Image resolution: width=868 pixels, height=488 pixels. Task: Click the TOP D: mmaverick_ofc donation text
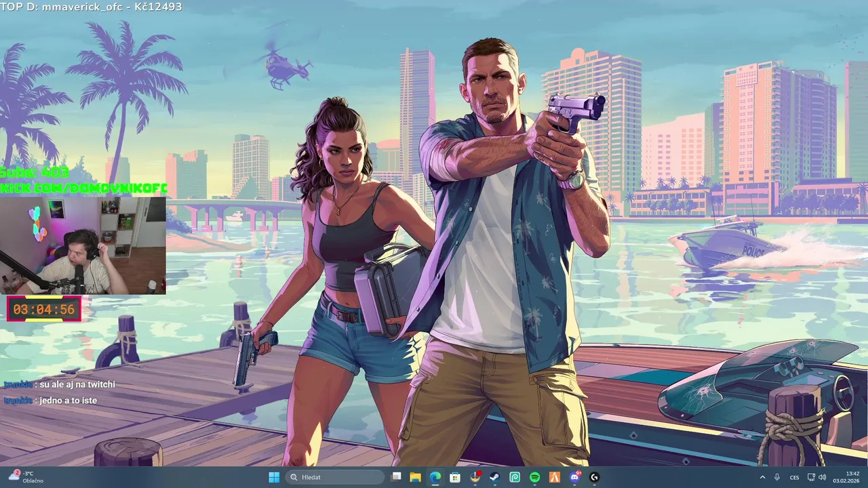tap(91, 7)
